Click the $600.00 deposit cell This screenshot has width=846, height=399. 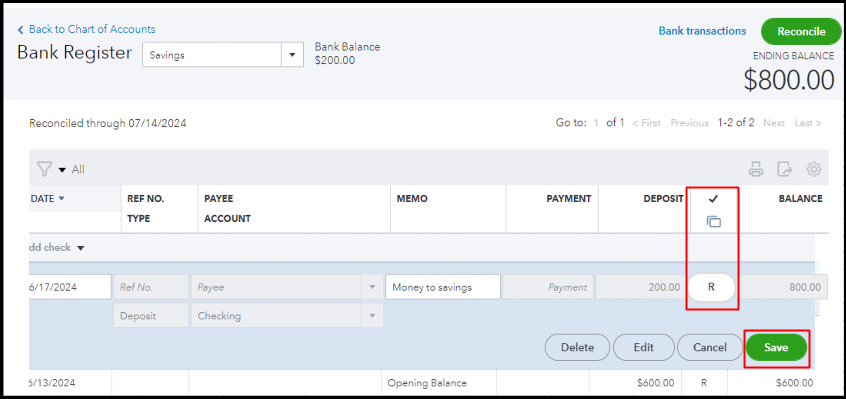pos(656,383)
